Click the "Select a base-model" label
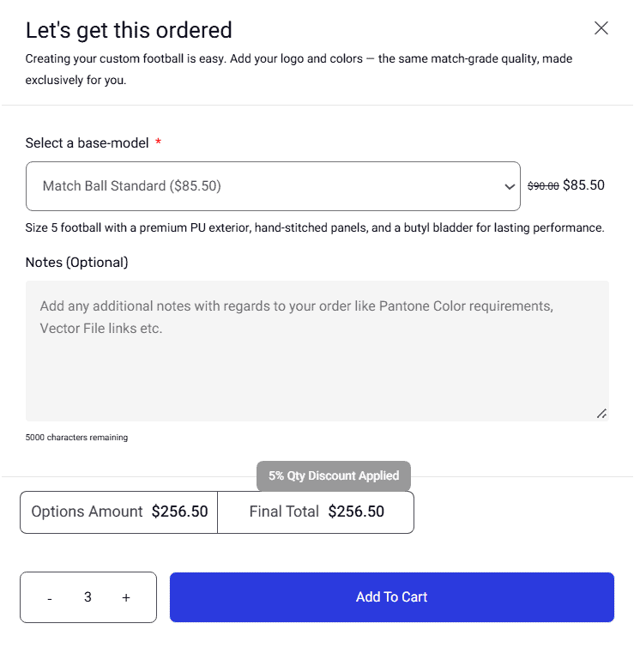The image size is (634, 672). click(x=87, y=143)
